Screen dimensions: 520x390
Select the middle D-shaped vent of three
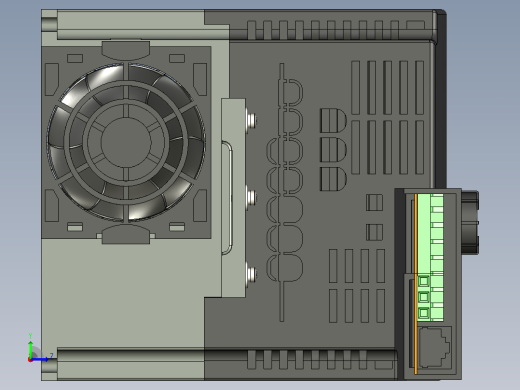(x=333, y=150)
